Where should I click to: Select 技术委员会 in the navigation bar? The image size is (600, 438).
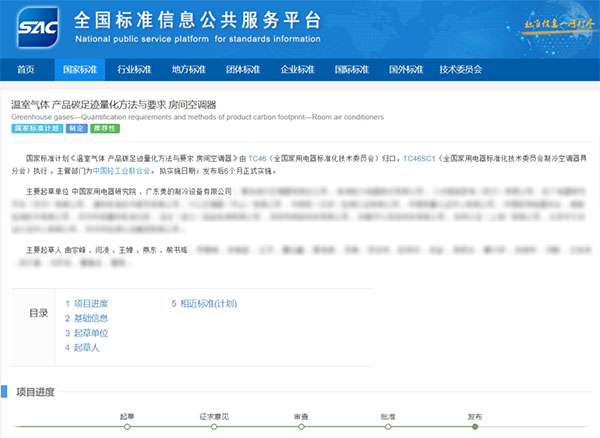(x=460, y=70)
